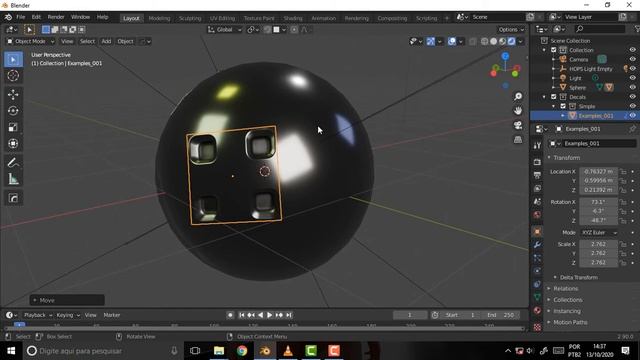
Task: Toggle lock on Location X
Action: click(623, 171)
